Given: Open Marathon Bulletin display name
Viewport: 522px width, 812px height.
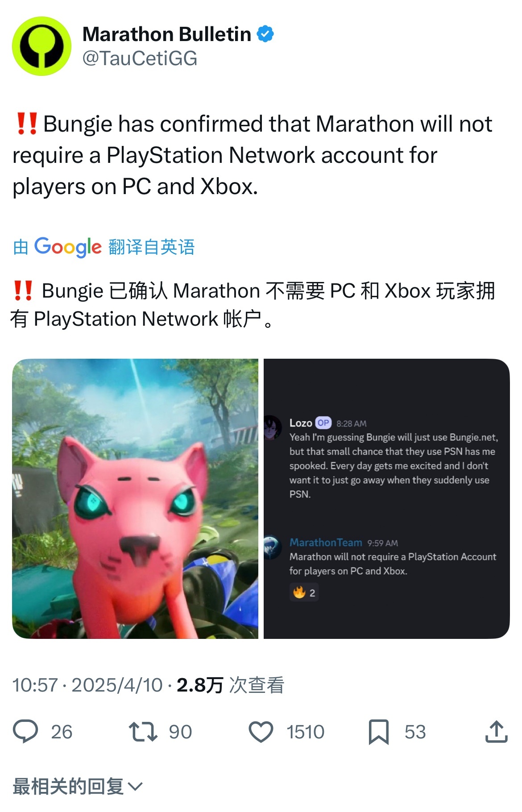Looking at the screenshot, I should (x=167, y=34).
